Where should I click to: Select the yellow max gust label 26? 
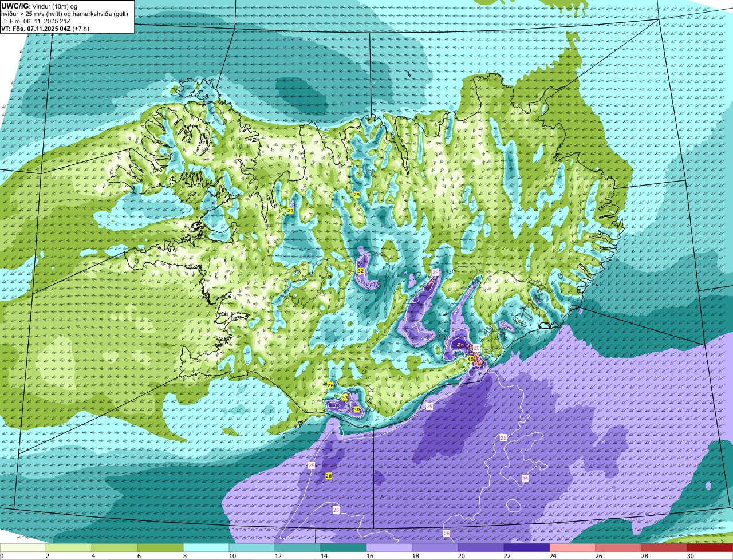pos(330,385)
